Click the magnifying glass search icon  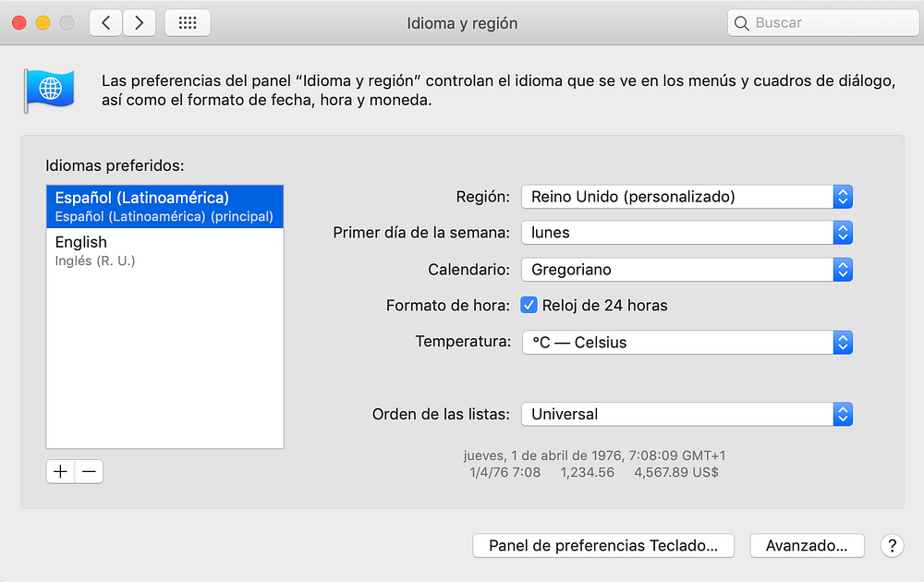click(742, 23)
